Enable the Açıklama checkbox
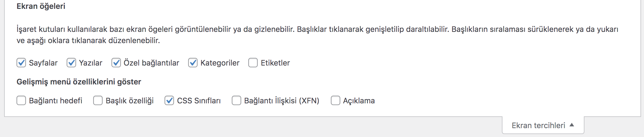This screenshot has width=644, height=137. tap(336, 101)
